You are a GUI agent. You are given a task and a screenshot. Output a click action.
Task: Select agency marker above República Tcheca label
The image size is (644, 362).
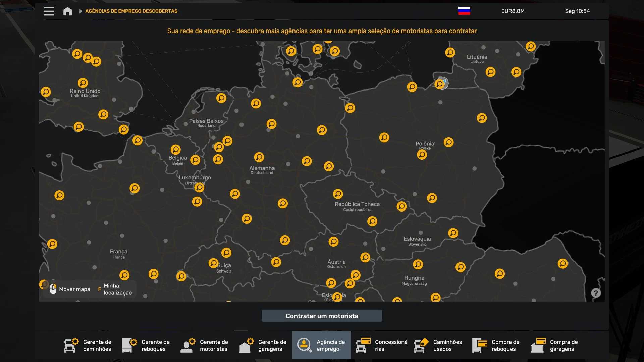338,194
